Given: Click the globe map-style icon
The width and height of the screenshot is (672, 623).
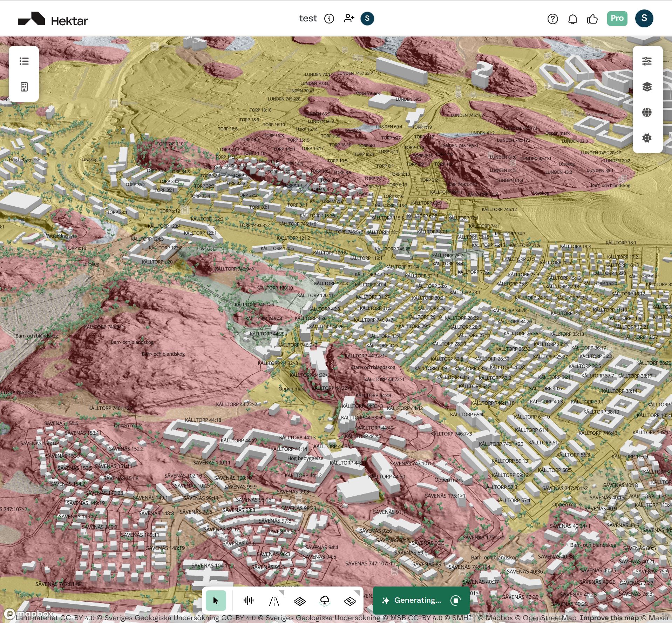Looking at the screenshot, I should tap(647, 112).
